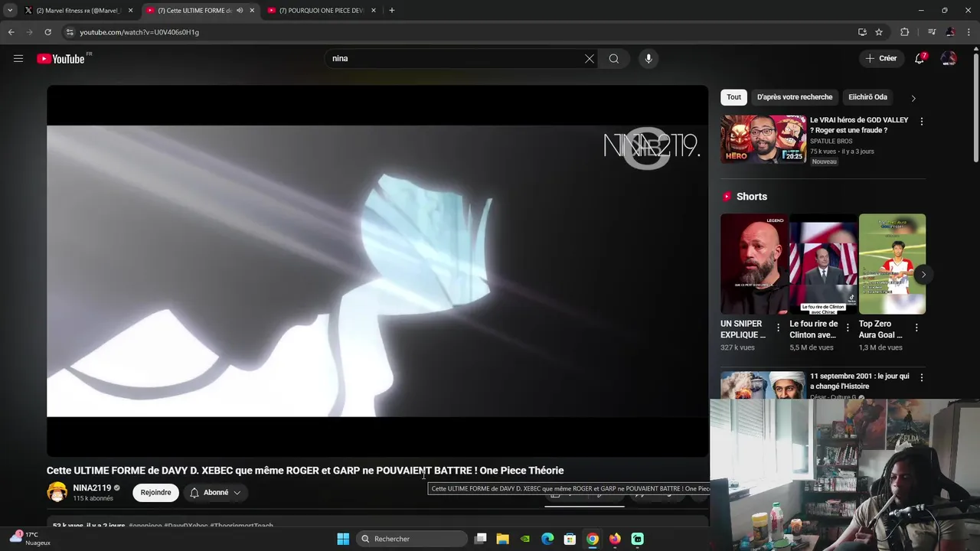Open site information icon in the address bar
The height and width of the screenshot is (551, 980).
point(70,32)
